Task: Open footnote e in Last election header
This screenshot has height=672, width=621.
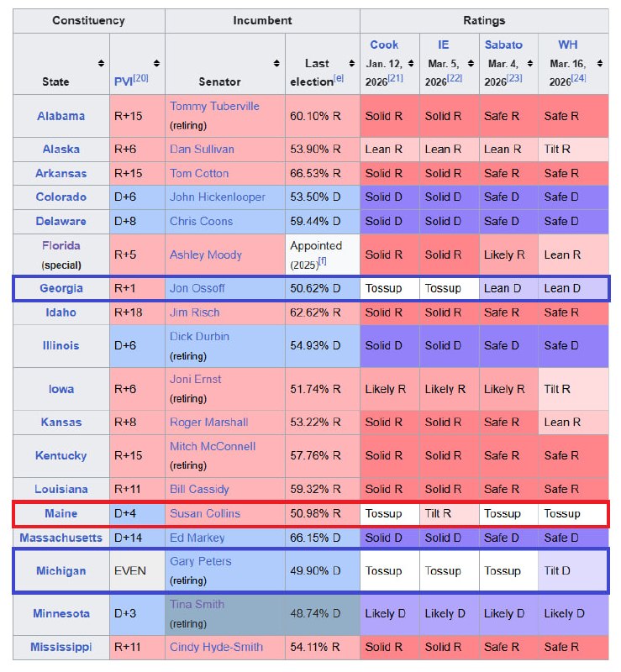Action: pyautogui.click(x=339, y=78)
